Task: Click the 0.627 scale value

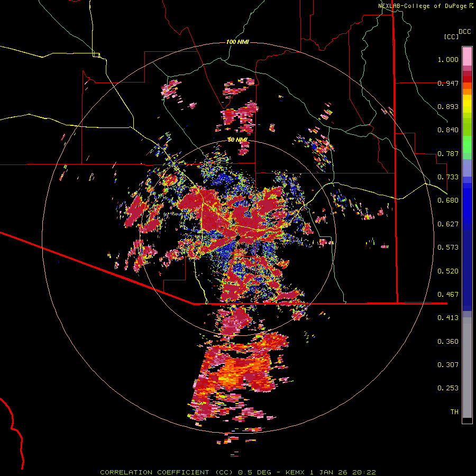Action: [x=448, y=224]
